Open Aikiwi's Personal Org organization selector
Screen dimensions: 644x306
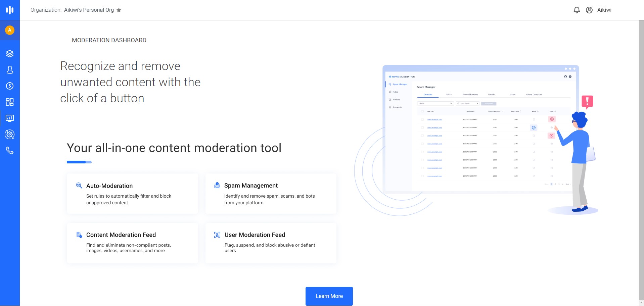(89, 10)
